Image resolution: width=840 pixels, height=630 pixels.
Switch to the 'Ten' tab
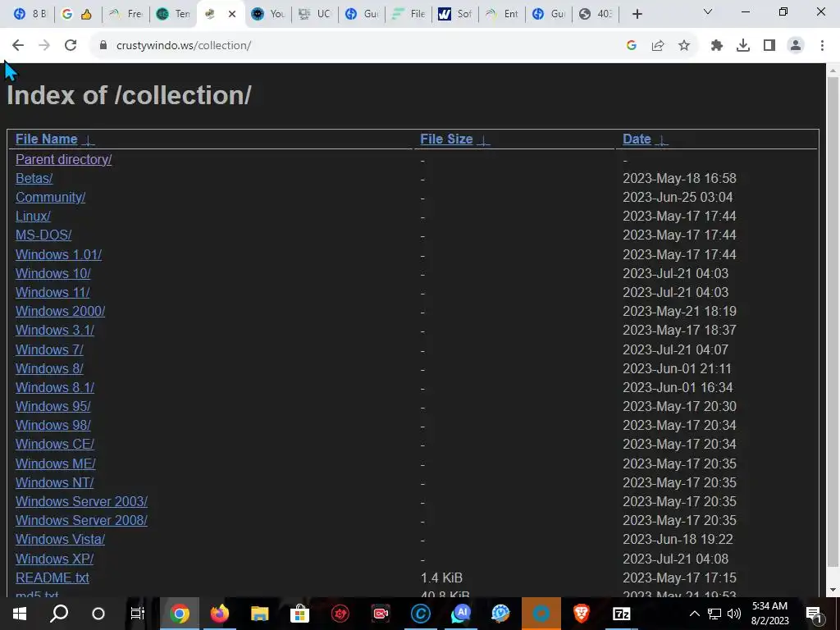(x=172, y=14)
